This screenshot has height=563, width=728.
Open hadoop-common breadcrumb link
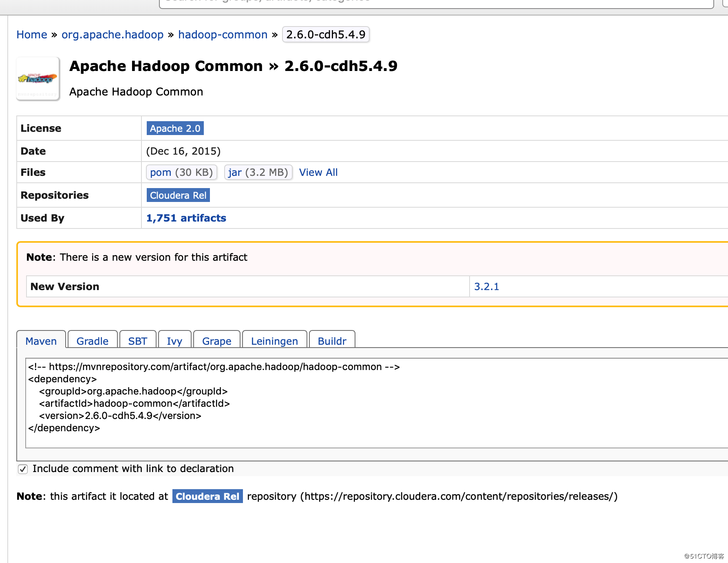[x=223, y=35]
